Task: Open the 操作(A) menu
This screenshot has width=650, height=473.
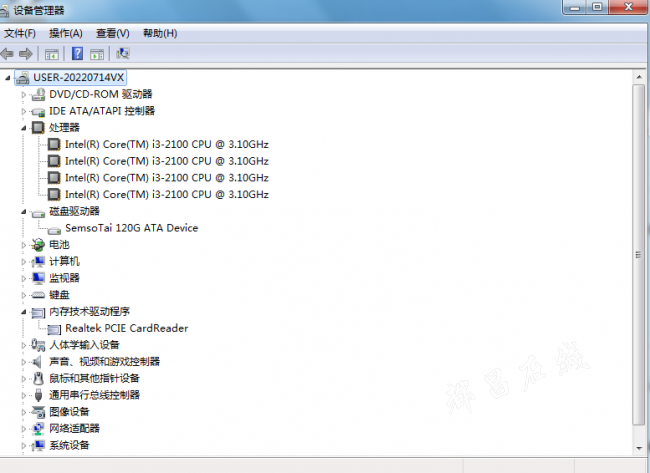Action: [65, 33]
